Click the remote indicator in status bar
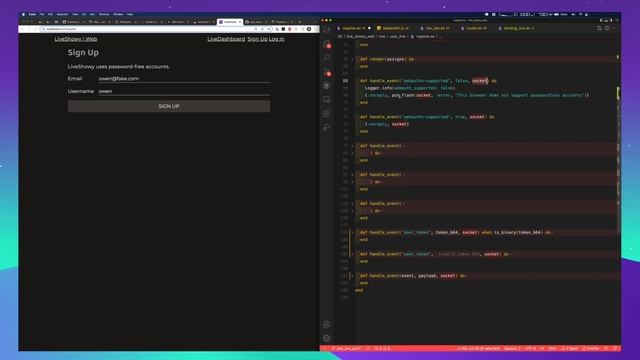 click(x=325, y=349)
